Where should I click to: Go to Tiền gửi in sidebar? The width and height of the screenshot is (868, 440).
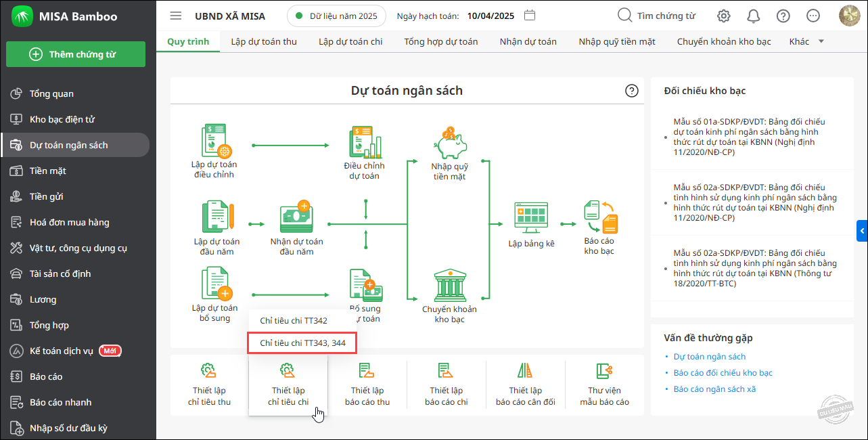click(76, 196)
